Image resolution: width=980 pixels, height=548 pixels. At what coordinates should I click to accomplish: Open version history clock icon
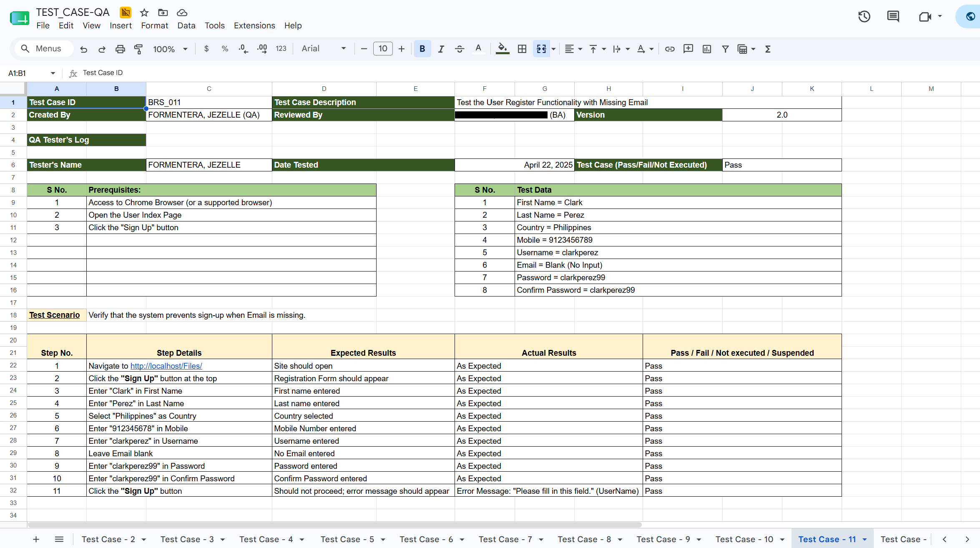click(x=864, y=17)
